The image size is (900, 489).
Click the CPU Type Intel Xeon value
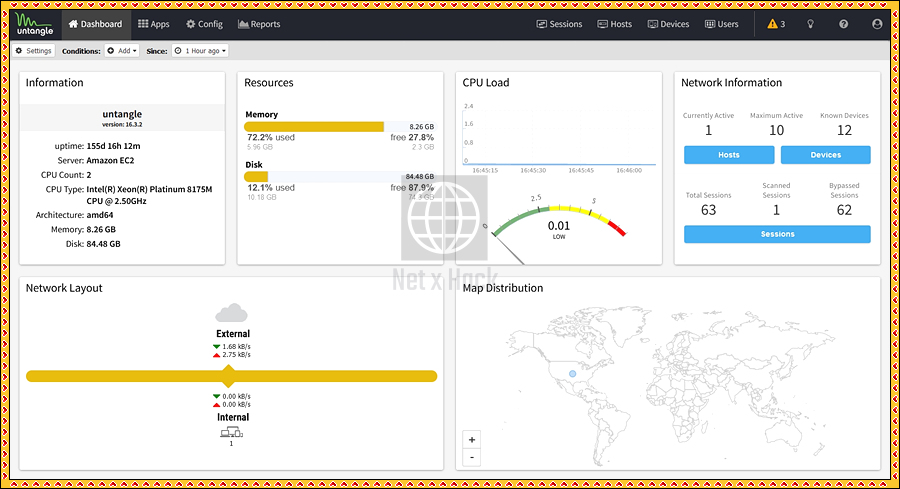149,195
